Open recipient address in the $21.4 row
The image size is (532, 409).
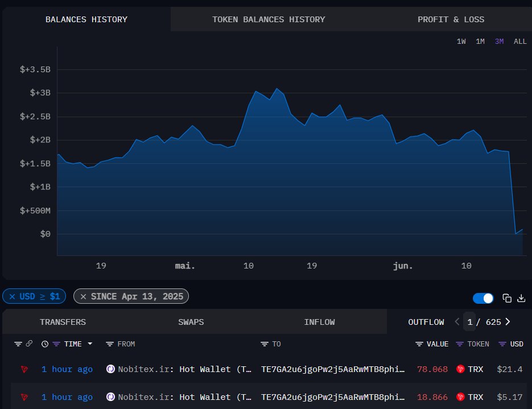tap(333, 369)
